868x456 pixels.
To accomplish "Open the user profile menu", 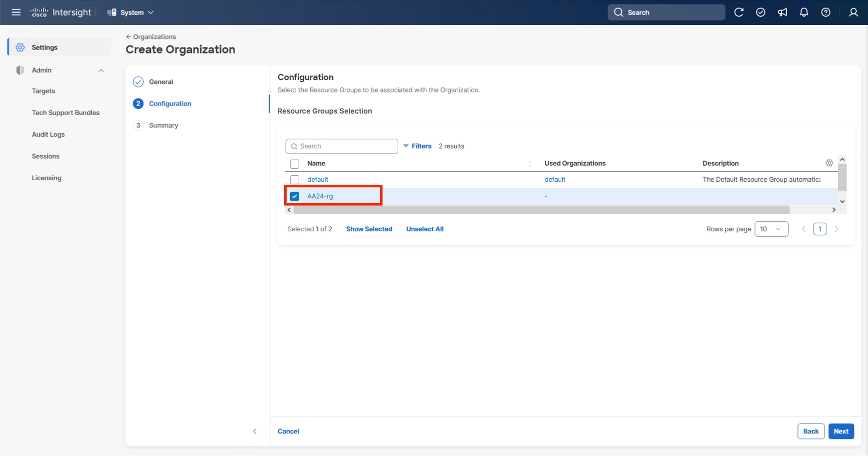I will tap(853, 12).
